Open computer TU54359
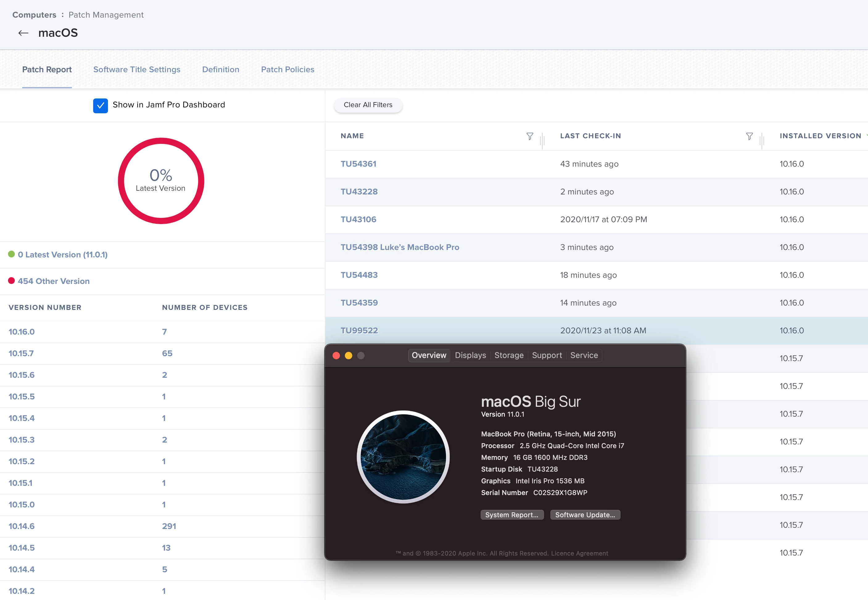 (359, 303)
